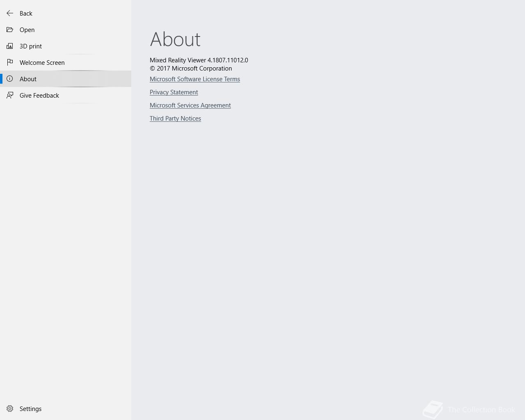Open the Third Party Notices link

175,119
